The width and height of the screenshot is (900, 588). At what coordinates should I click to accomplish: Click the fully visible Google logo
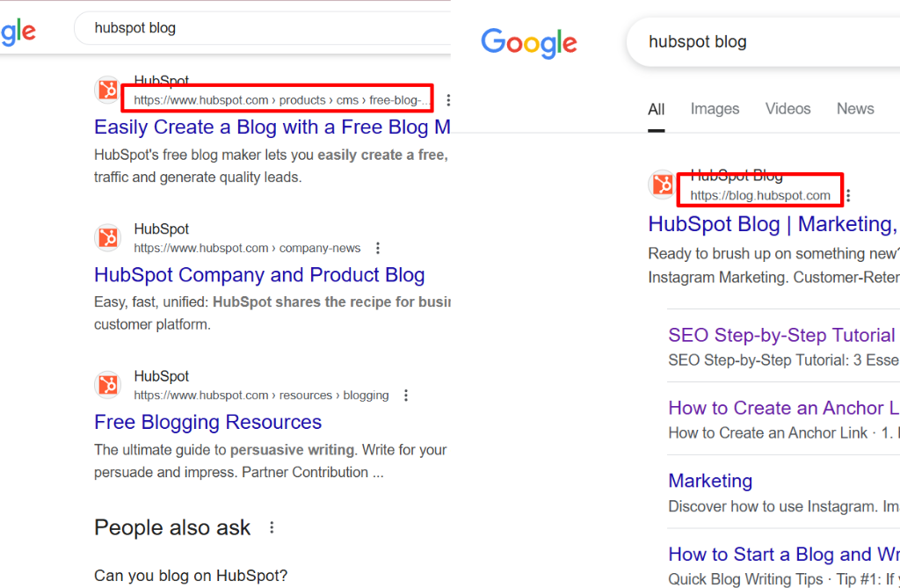click(528, 42)
